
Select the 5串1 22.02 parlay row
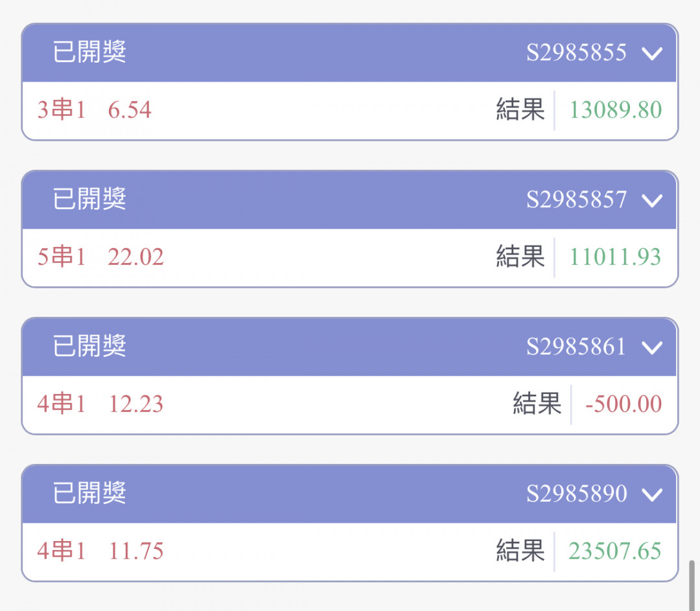(x=350, y=257)
